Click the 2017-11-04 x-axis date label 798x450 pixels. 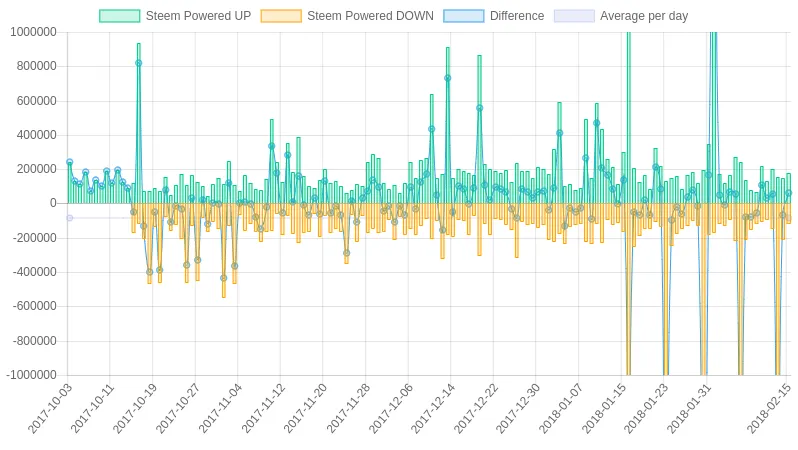coord(220,409)
